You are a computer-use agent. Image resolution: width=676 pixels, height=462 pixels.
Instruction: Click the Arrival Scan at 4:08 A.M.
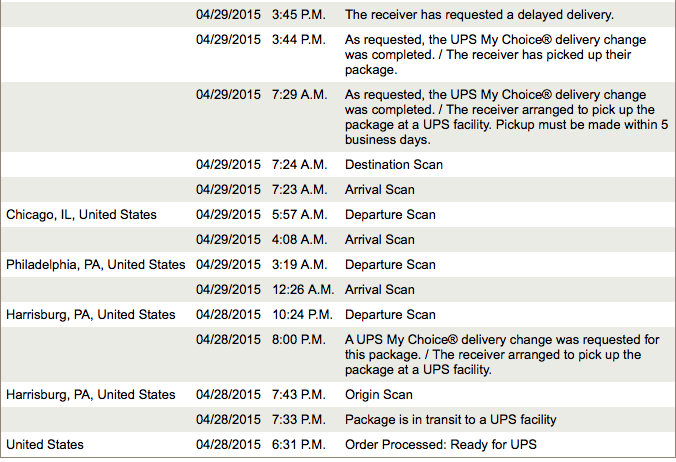pyautogui.click(x=379, y=240)
